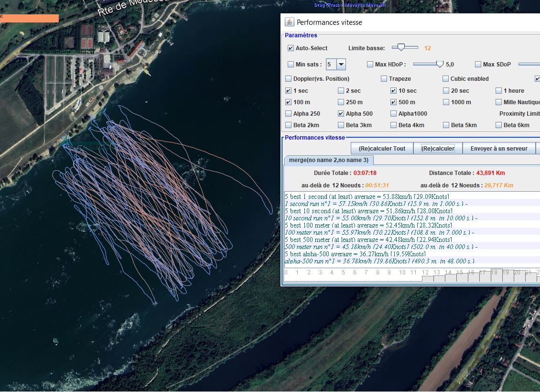Viewport: 540px width, 392px height.
Task: Uncheck the Auto-Select checkbox
Action: [291, 48]
